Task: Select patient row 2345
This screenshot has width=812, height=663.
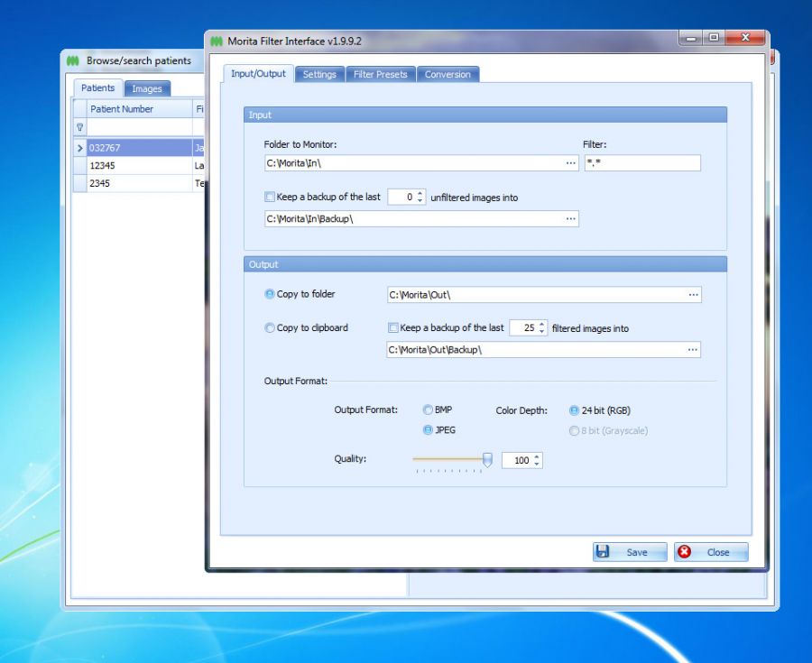Action: coord(140,183)
